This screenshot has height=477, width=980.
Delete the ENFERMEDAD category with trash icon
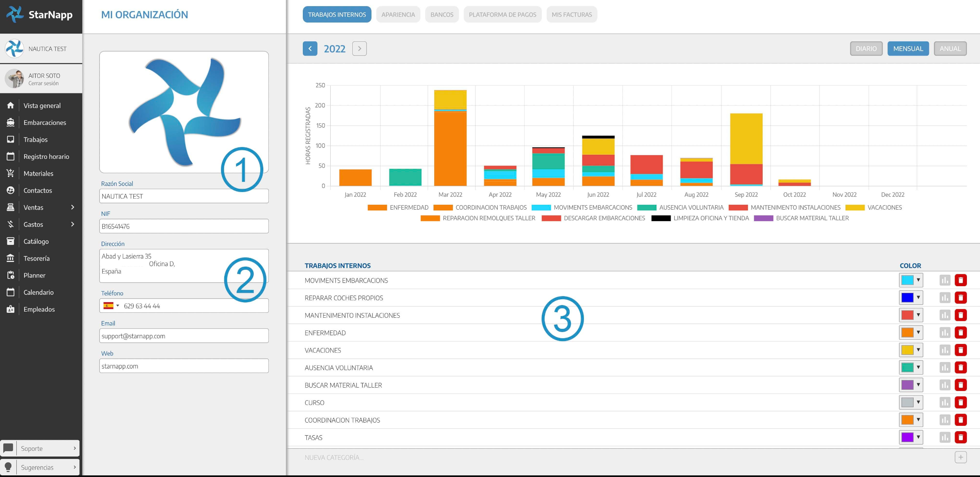coord(960,332)
